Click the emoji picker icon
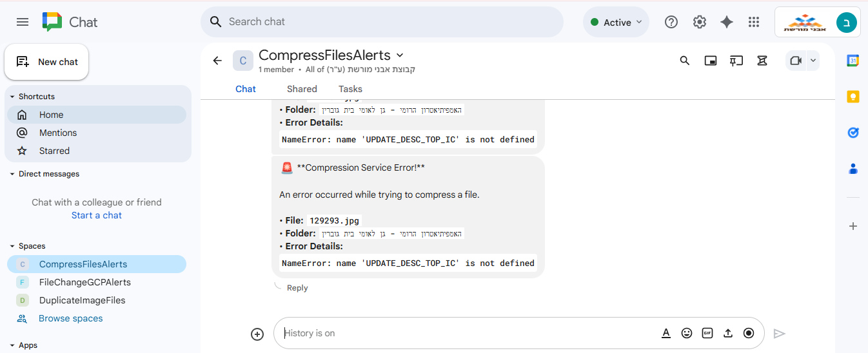The width and height of the screenshot is (868, 353). [687, 333]
